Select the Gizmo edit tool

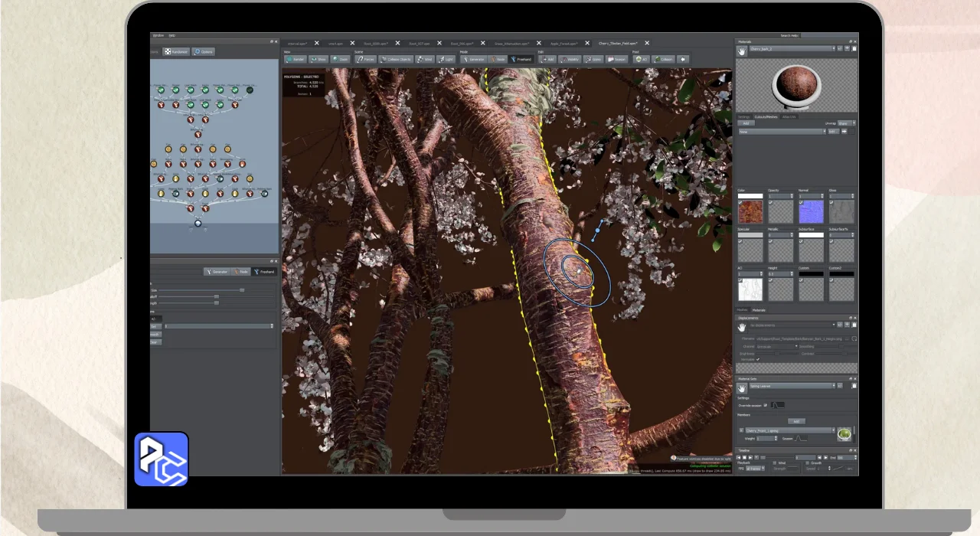(x=593, y=59)
